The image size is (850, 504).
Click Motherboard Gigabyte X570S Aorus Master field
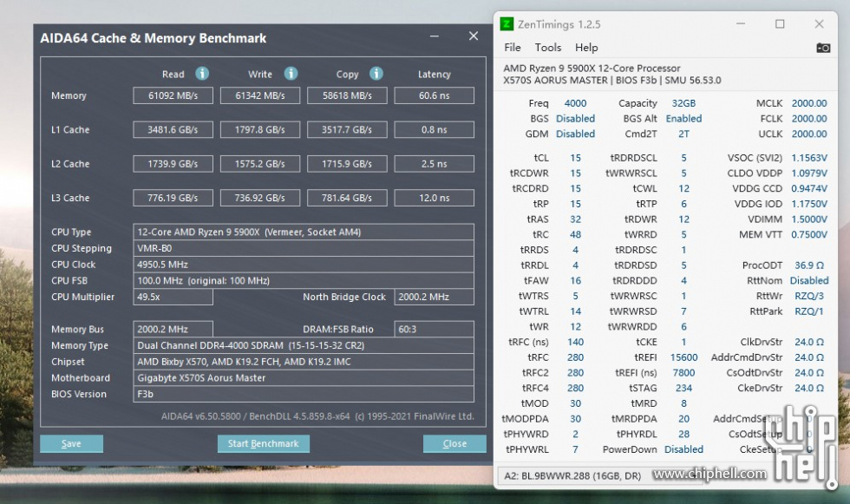click(304, 377)
